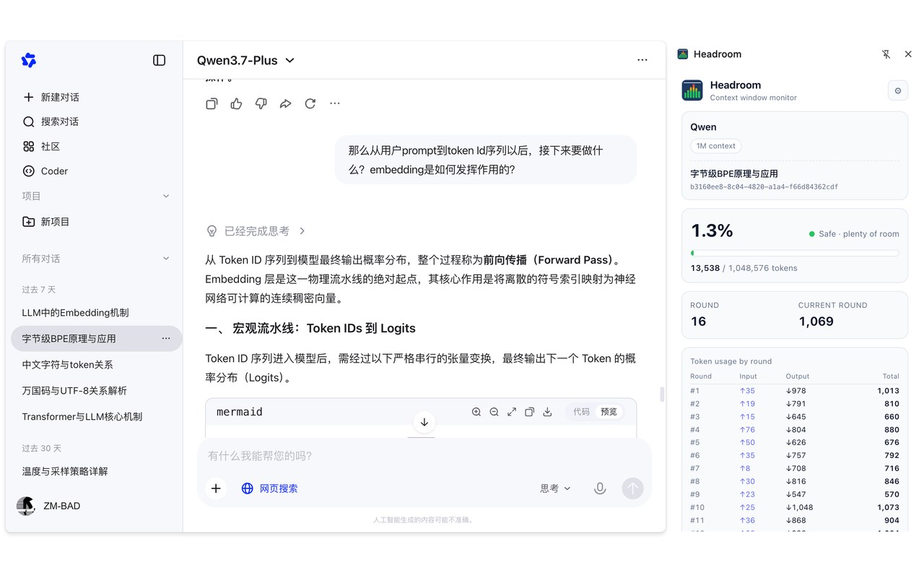Jump to the bottom of the chat
Viewport: 924px width, 578px height.
pos(424,422)
